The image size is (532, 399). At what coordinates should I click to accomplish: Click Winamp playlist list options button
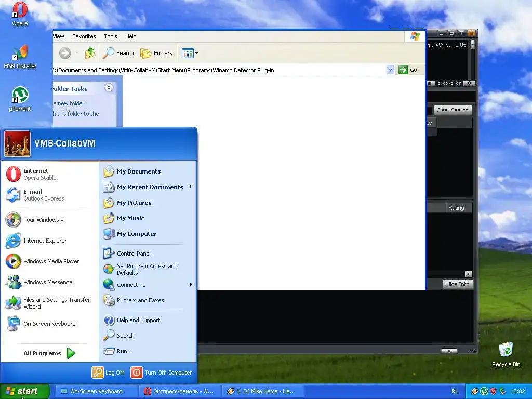pyautogui.click(x=431, y=83)
